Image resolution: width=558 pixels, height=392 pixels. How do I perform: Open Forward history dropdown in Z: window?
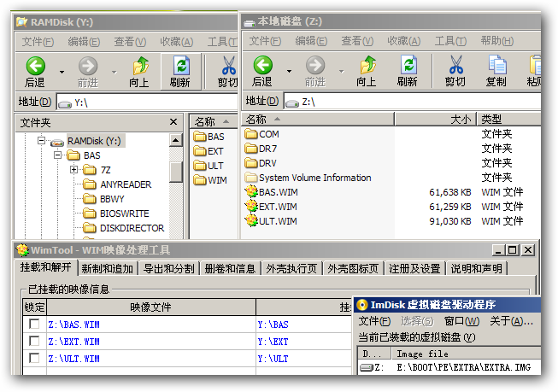[x=342, y=71]
